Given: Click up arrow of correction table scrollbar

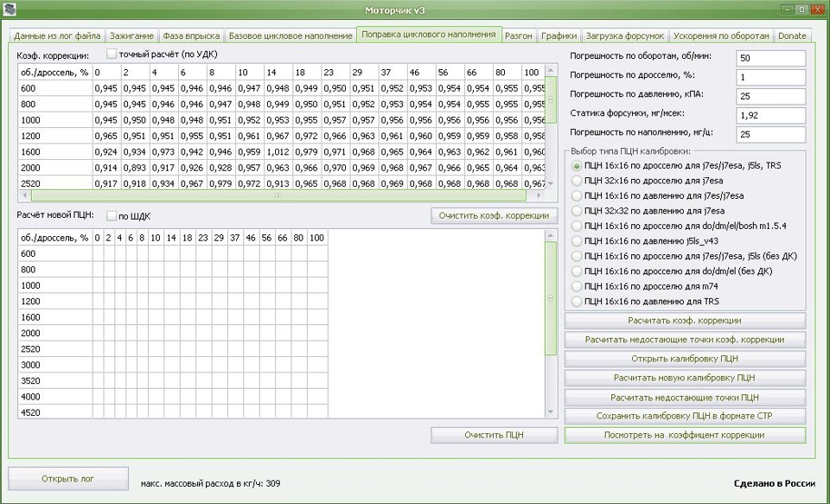Looking at the screenshot, I should pyautogui.click(x=551, y=70).
